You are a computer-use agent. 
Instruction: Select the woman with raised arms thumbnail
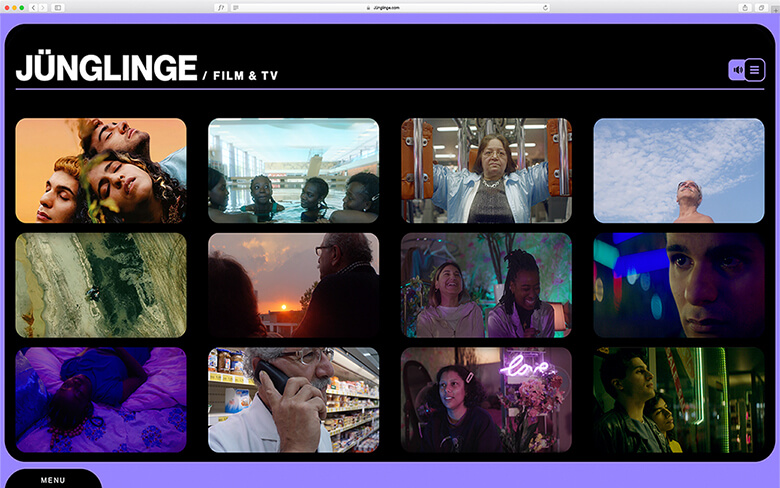(x=486, y=170)
